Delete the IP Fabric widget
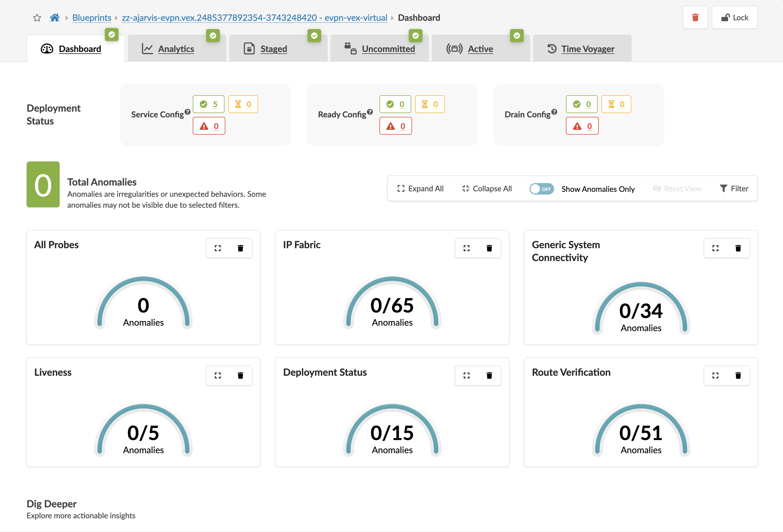The width and height of the screenshot is (783, 532). tap(489, 248)
